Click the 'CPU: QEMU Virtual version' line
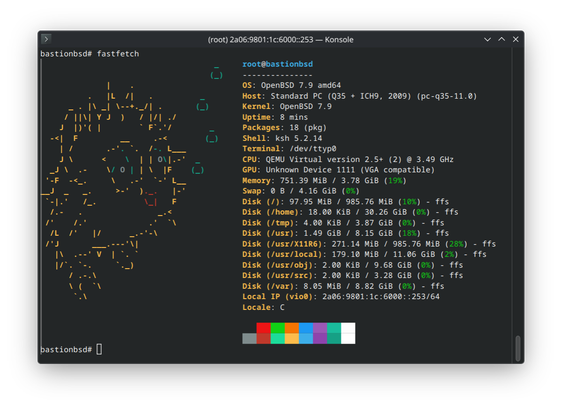Image resolution: width=562 pixels, height=409 pixels. [x=348, y=160]
